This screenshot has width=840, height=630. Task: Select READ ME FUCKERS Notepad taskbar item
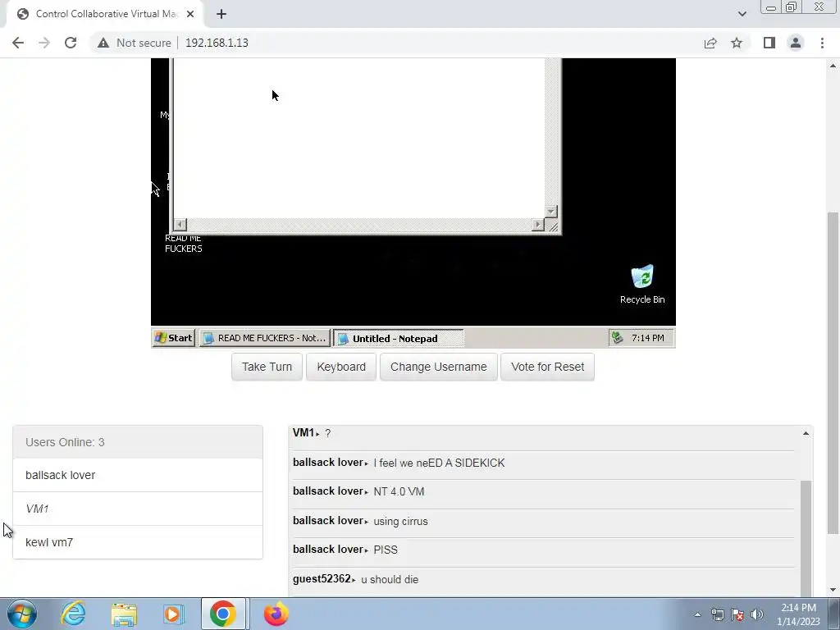(x=265, y=338)
